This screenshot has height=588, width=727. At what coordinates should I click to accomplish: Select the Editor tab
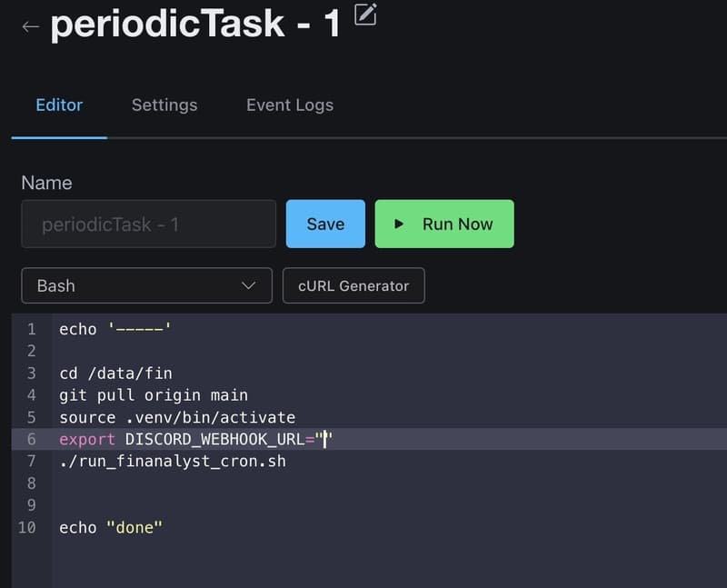click(x=59, y=105)
